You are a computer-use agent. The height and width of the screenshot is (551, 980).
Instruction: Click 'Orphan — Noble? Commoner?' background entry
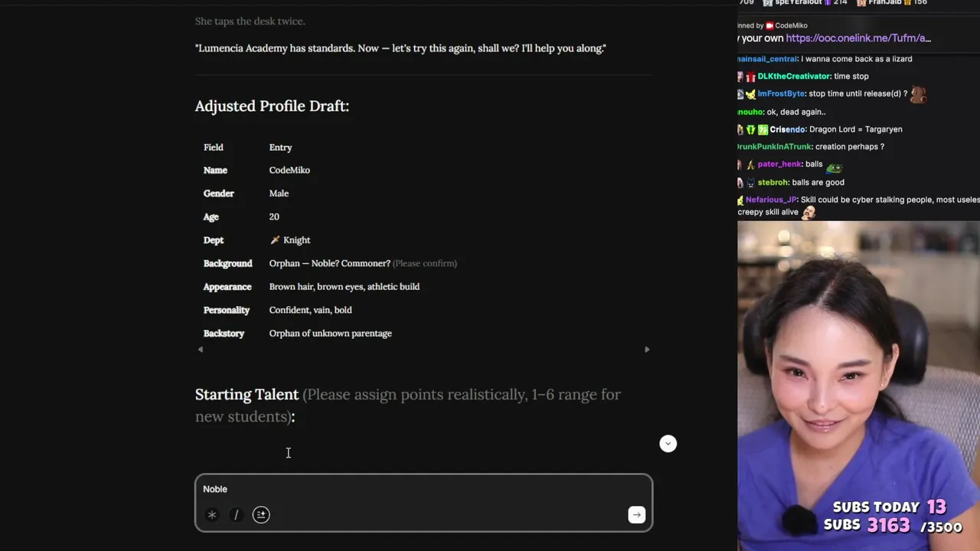click(329, 263)
